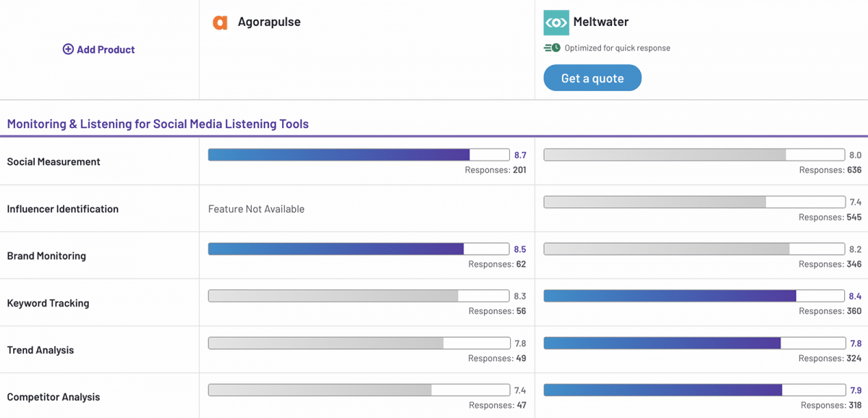Click Meltwater Trend Analysis rating bar
868x418 pixels.
pos(694,343)
